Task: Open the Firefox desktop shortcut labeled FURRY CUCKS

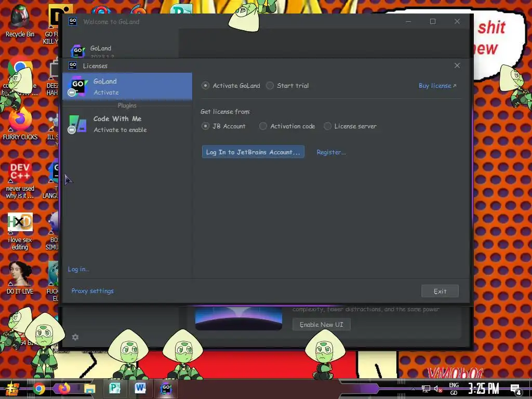Action: (x=20, y=124)
